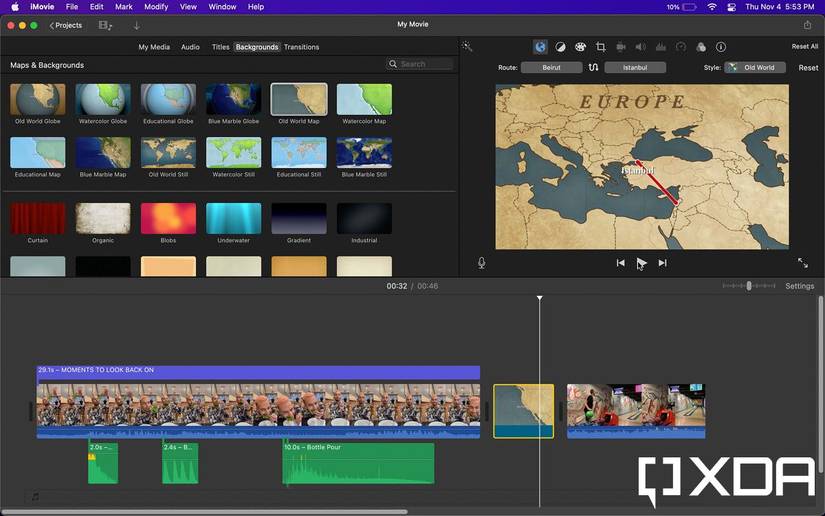This screenshot has height=516, width=825.
Task: Open timeline Settings
Action: click(799, 286)
